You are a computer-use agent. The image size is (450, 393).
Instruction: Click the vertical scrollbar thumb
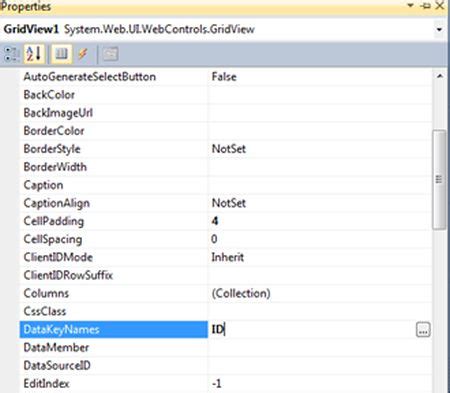point(439,179)
